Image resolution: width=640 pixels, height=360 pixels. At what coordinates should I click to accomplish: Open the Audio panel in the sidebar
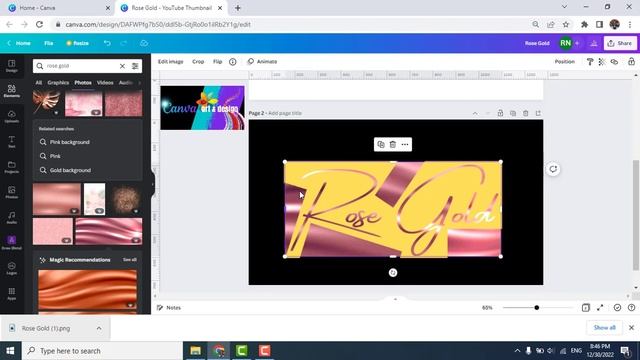11,218
